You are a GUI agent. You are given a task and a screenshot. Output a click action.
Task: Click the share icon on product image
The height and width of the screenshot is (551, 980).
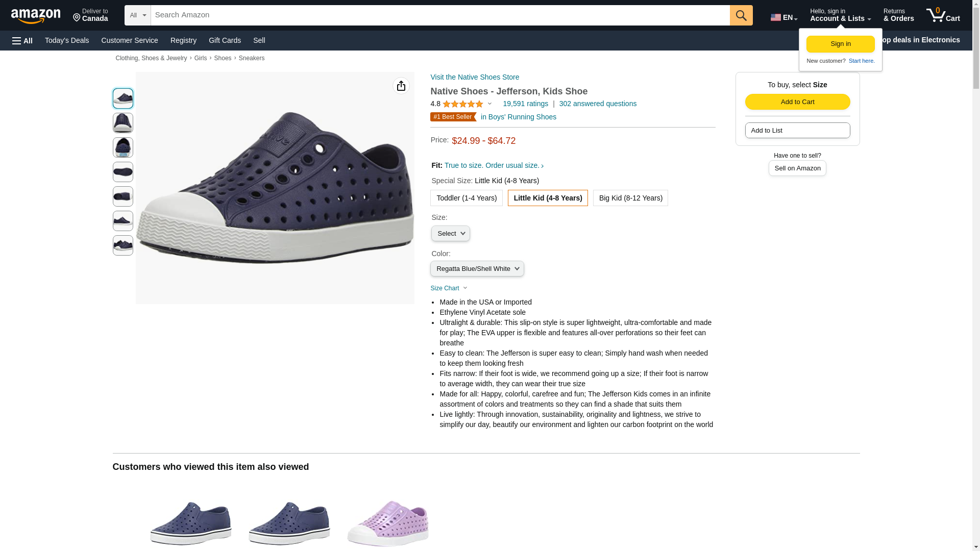click(x=401, y=86)
